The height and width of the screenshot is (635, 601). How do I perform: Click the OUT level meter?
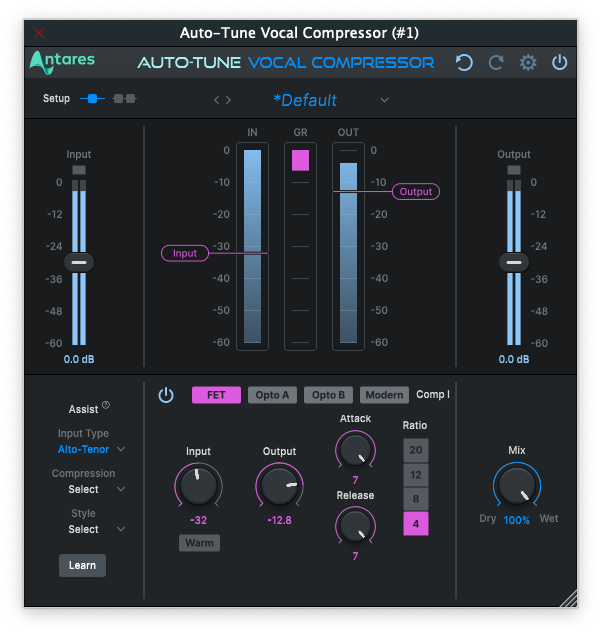(348, 246)
